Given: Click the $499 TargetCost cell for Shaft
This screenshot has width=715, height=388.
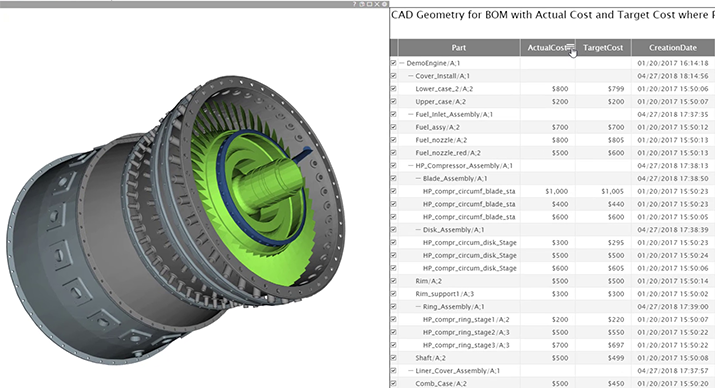Looking at the screenshot, I should point(616,358).
